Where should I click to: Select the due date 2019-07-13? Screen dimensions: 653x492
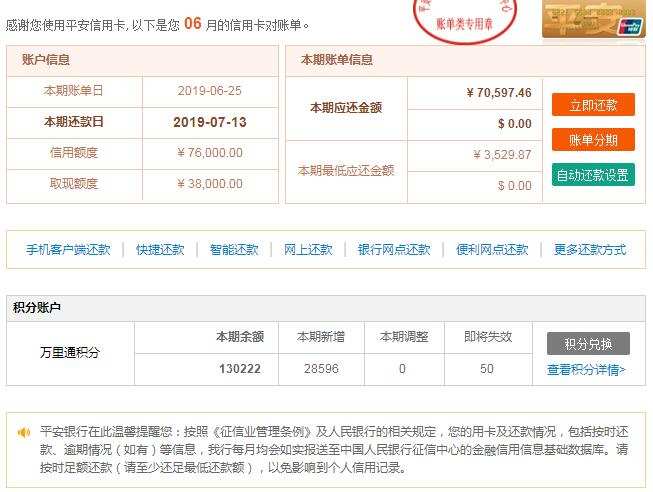[210, 122]
